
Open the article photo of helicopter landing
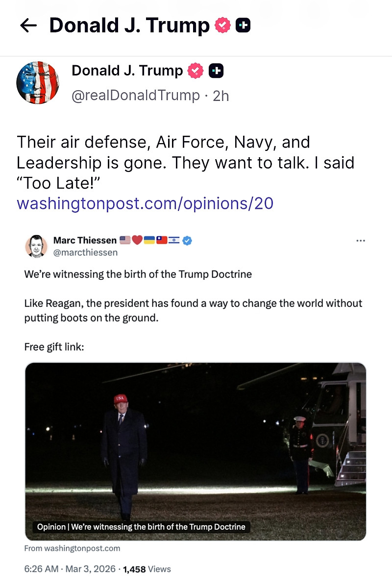tap(196, 441)
